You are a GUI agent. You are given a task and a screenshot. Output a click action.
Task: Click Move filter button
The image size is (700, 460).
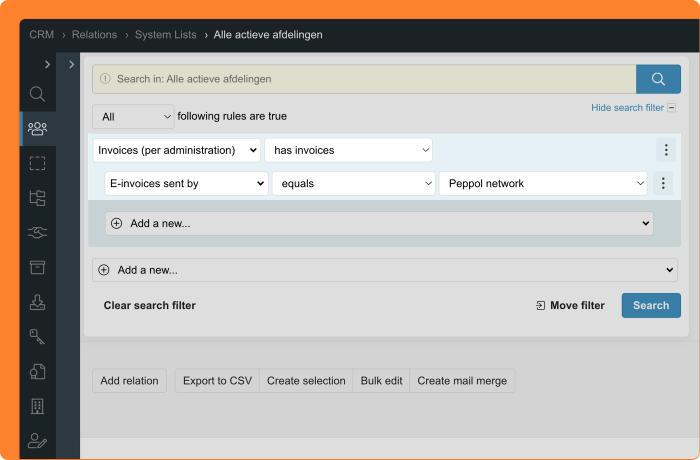(x=571, y=305)
